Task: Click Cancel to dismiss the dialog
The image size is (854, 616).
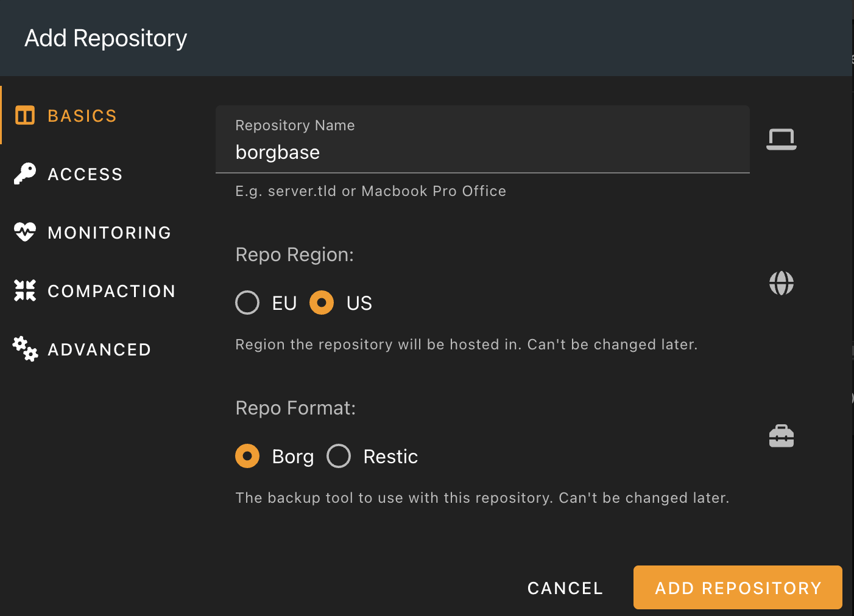Action: (x=564, y=587)
